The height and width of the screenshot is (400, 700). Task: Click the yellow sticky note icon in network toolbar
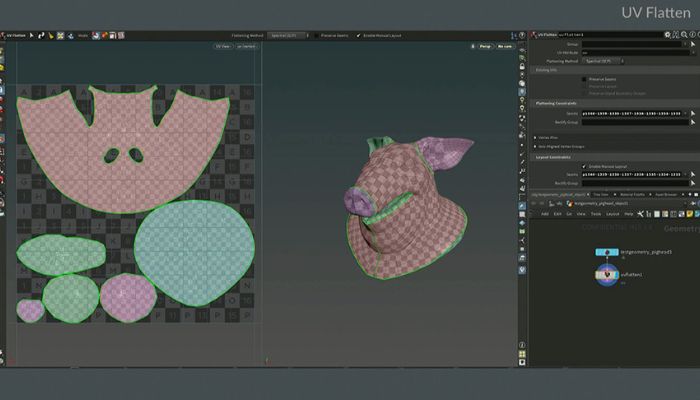tap(690, 214)
